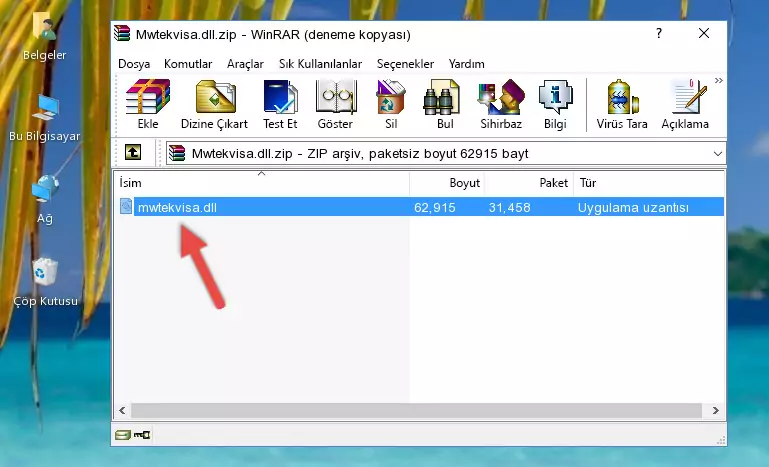Open the archive path dropdown
The width and height of the screenshot is (769, 467).
click(x=718, y=154)
